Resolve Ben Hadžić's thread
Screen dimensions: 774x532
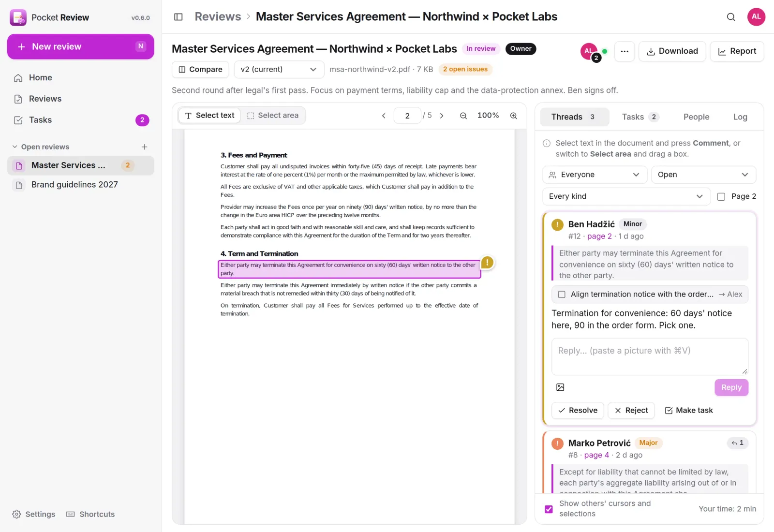(578, 411)
